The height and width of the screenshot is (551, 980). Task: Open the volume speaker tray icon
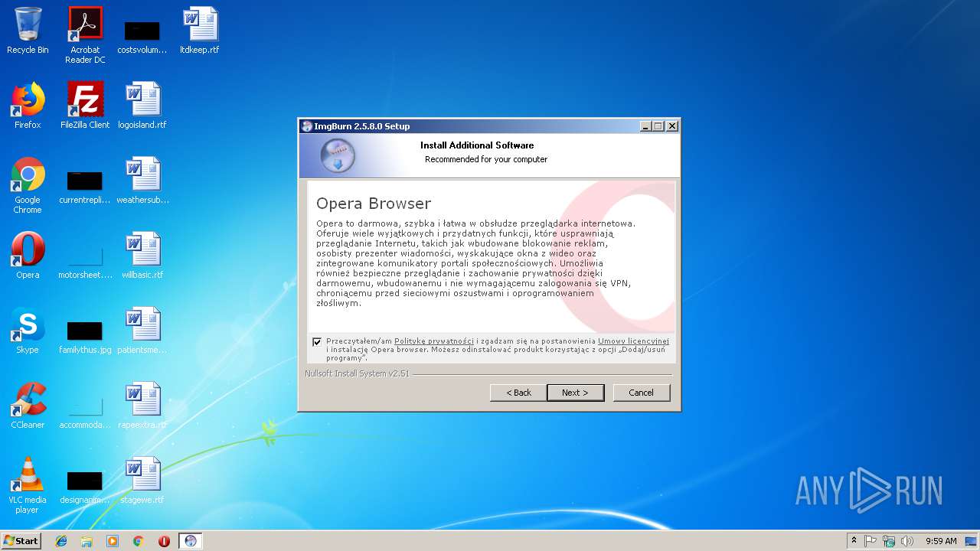tap(907, 541)
